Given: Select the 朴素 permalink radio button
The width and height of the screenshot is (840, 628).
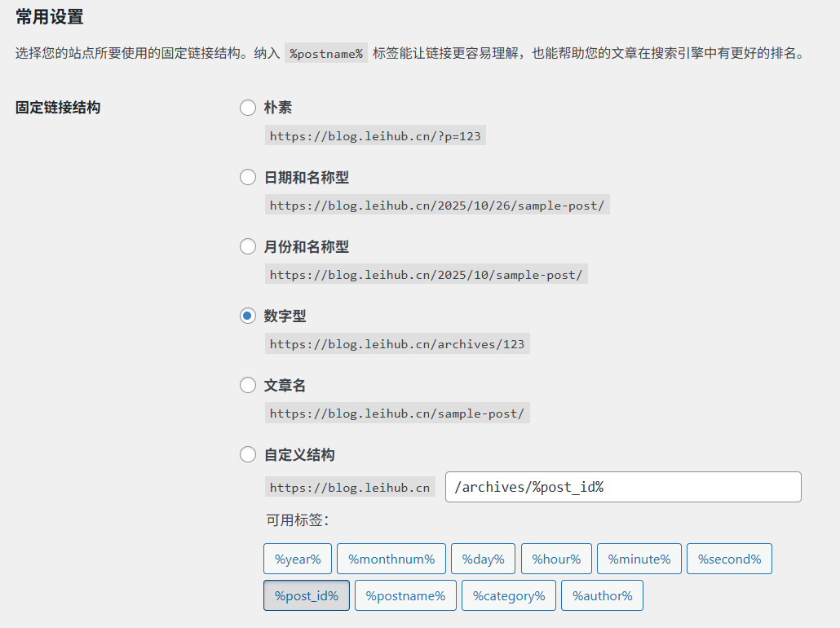Looking at the screenshot, I should tap(248, 108).
